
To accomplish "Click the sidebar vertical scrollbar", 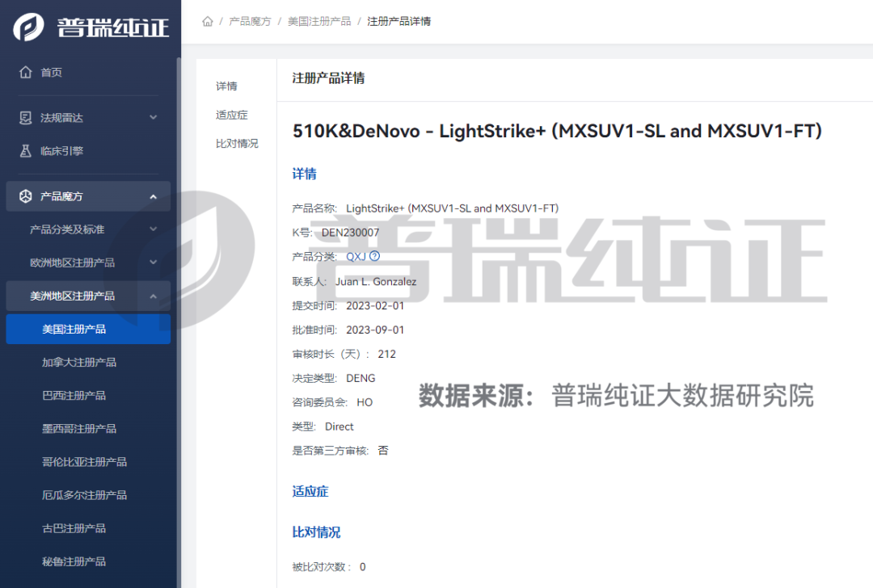I will (178, 322).
